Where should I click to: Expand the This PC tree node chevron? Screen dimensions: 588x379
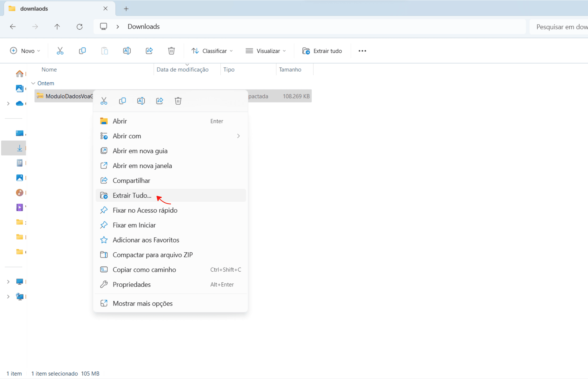click(x=8, y=281)
